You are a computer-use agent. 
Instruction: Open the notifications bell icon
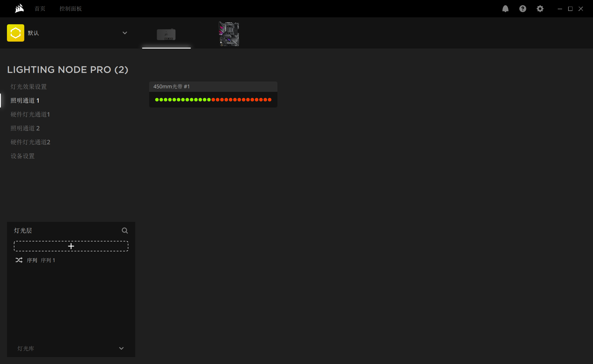point(505,9)
